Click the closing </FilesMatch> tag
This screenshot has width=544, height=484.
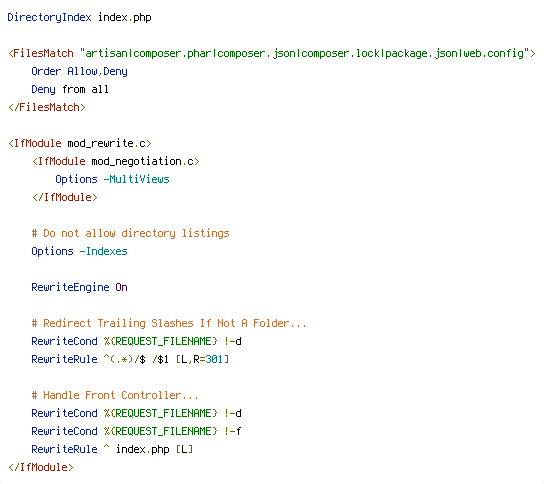(x=47, y=107)
